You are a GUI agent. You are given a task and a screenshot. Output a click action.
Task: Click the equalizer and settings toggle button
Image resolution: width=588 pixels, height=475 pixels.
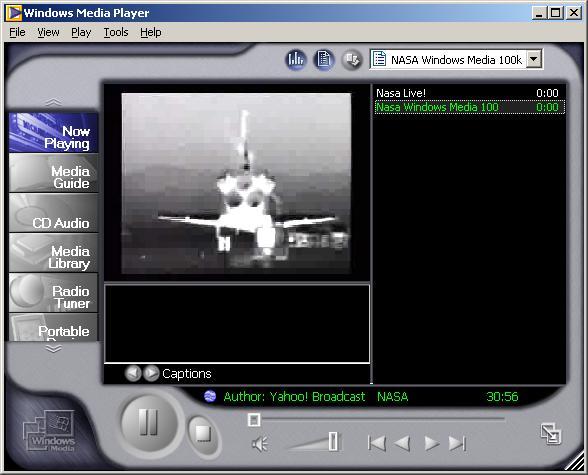click(296, 59)
